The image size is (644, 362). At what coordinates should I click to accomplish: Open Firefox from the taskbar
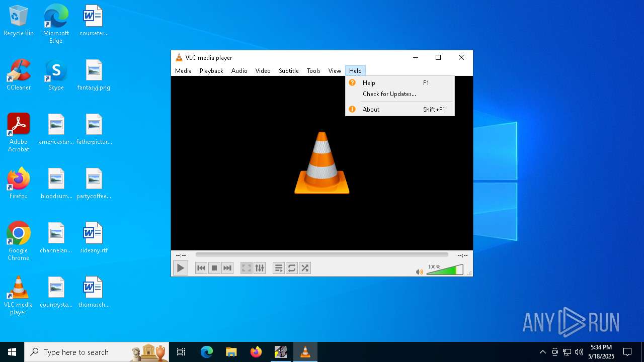256,352
